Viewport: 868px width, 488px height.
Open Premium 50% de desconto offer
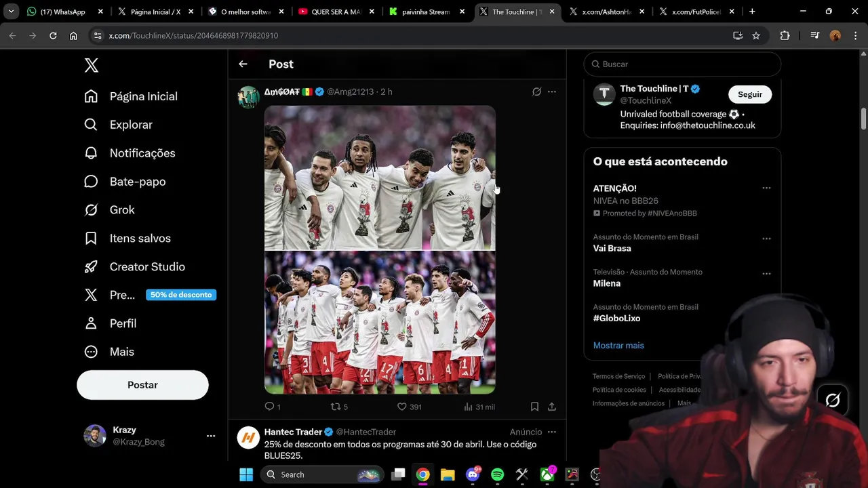pyautogui.click(x=150, y=295)
